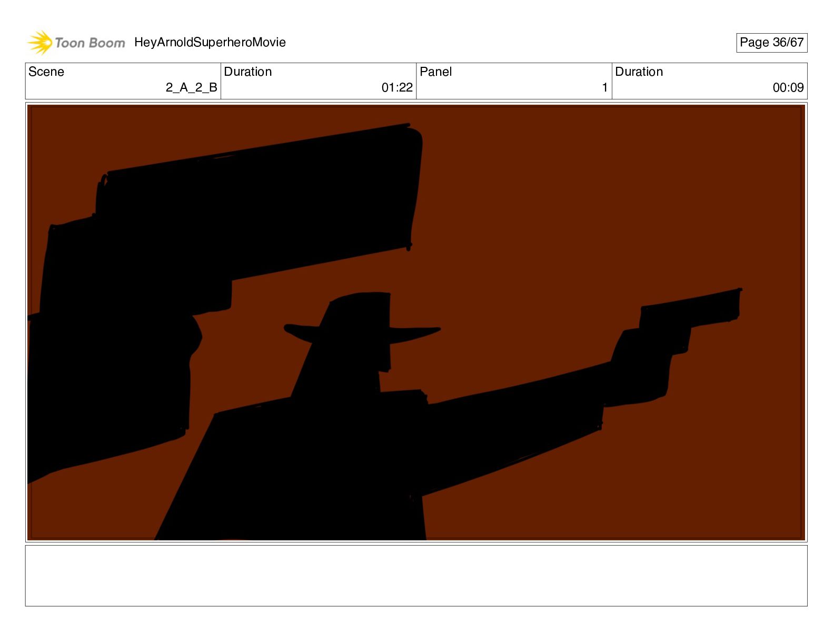
Task: Click the Page 36/67 indicator
Action: click(x=771, y=43)
